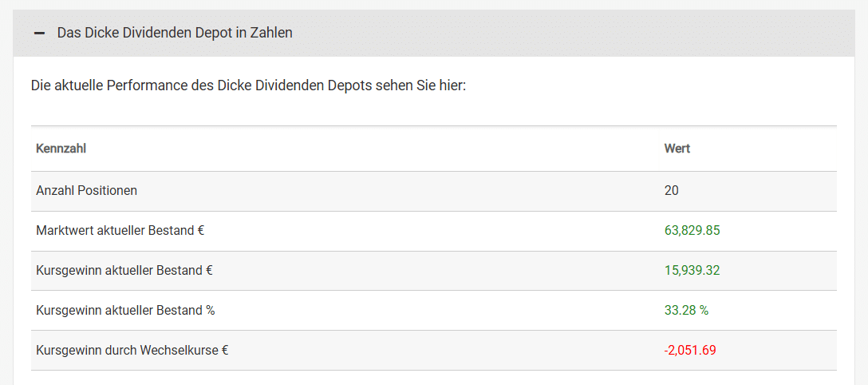Image resolution: width=868 pixels, height=385 pixels.
Task: Click the word 'Zahlen' in the accordion header
Action: (272, 33)
